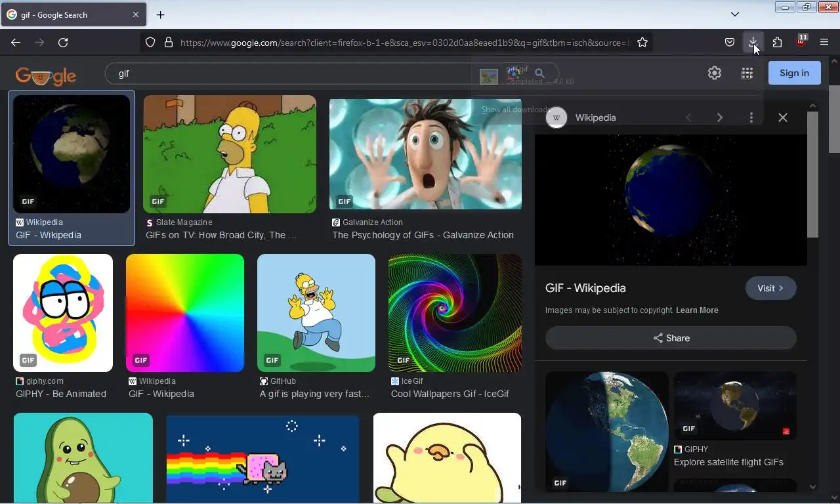Click 'Explore satellite flight GIFs' text
Screen dimensions: 840x504
[x=728, y=462]
